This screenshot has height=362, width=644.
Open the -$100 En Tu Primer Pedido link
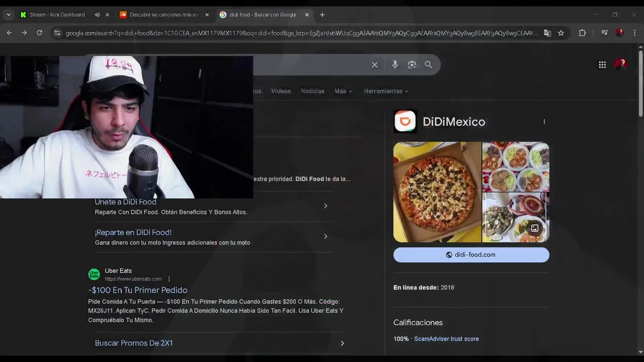point(138,290)
